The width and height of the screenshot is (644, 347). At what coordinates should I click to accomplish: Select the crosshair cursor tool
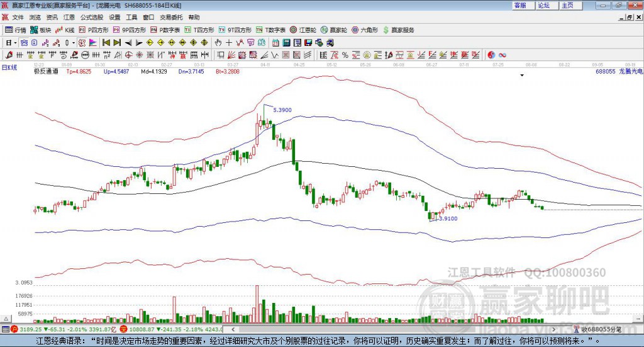(229, 42)
